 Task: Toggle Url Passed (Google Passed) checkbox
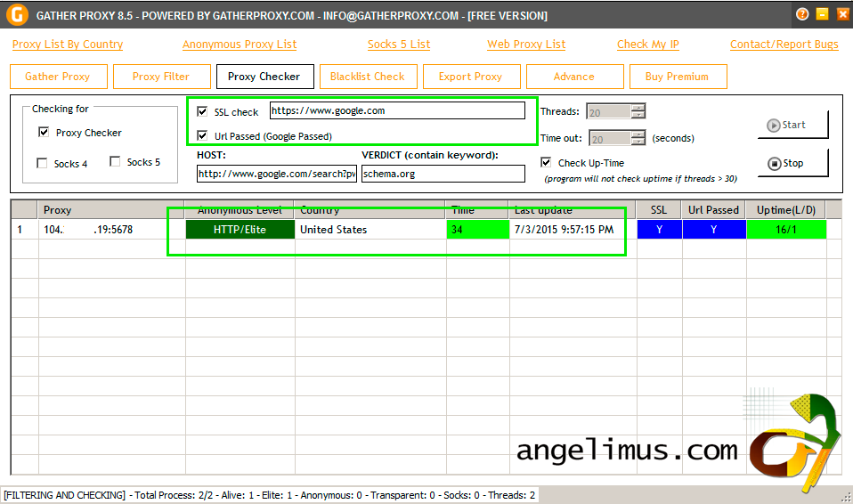click(x=202, y=135)
